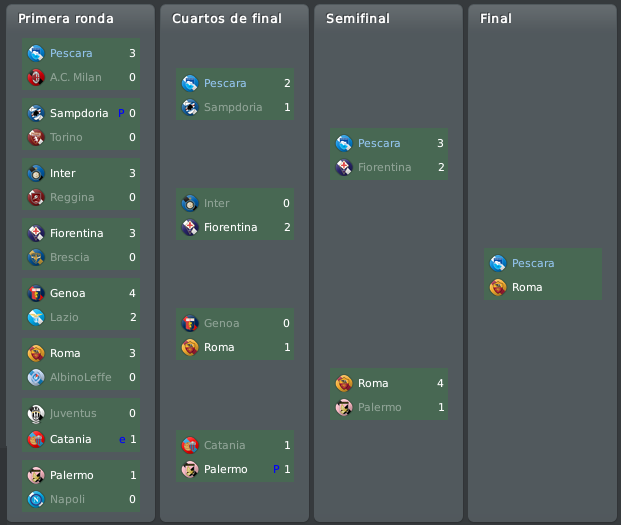Select Palermo in the Semifinal match
Viewport: 621px width, 525px height.
point(380,407)
